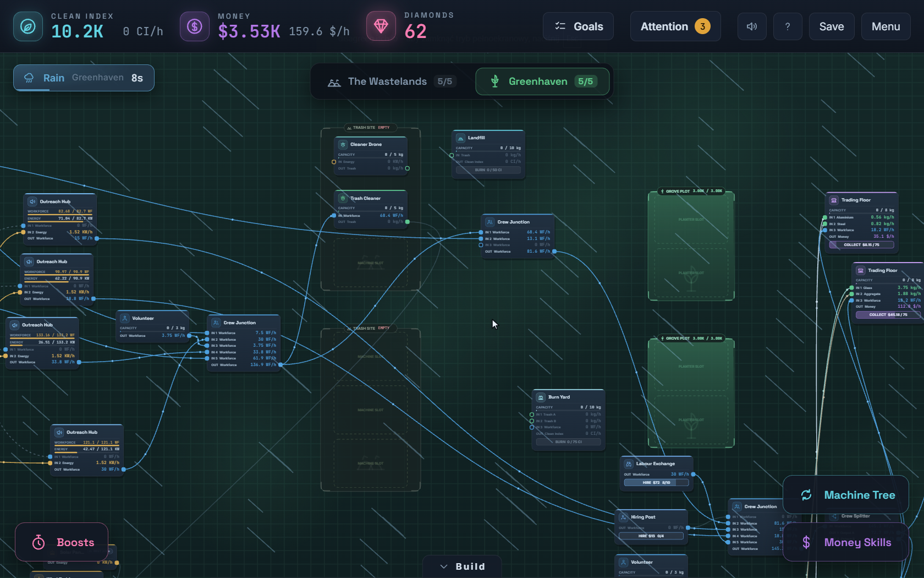The image size is (924, 578).
Task: Click the Clean Index value 10.2K
Action: [77, 32]
